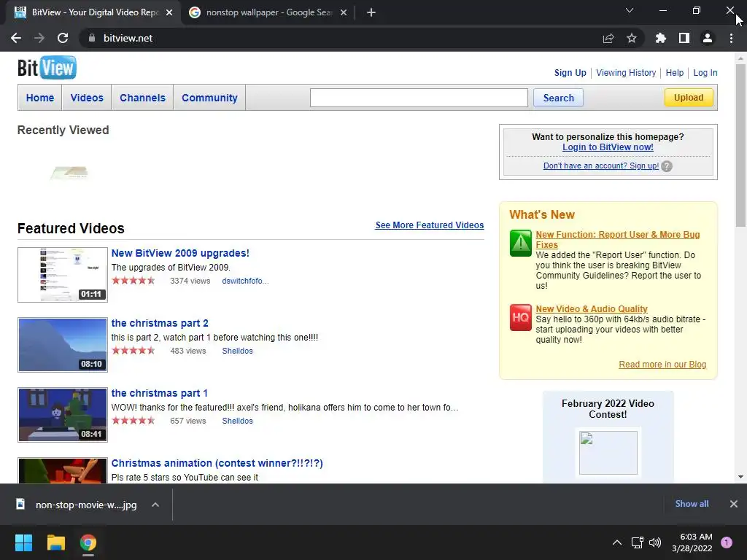Go back with browser back arrow
This screenshot has height=560, width=747.
pyautogui.click(x=16, y=38)
